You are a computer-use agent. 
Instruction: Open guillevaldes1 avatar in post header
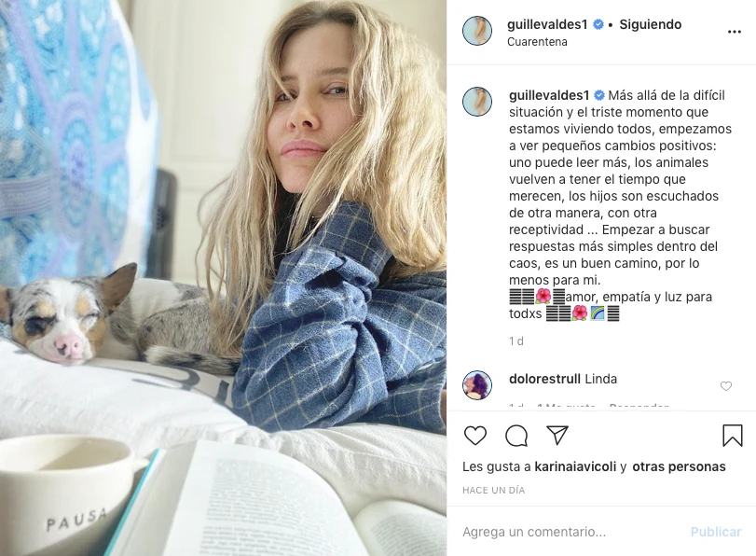[477, 31]
